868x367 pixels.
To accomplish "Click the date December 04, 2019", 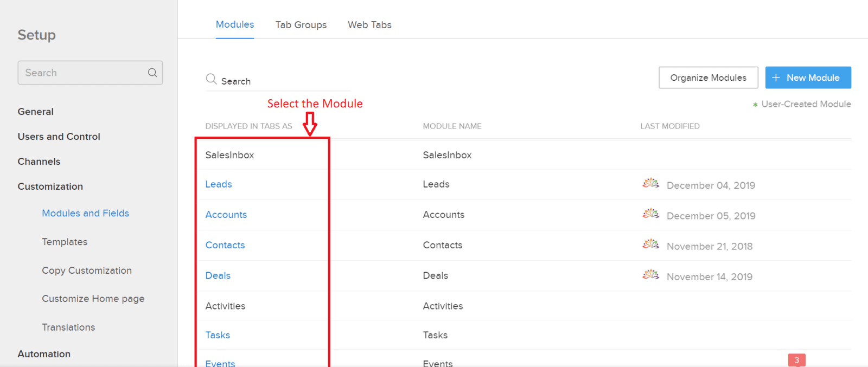I will 711,185.
